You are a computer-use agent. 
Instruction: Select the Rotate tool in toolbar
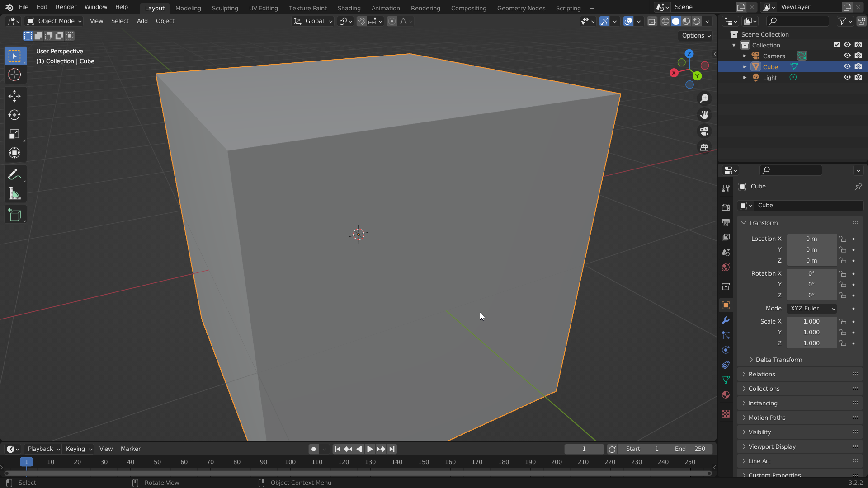(x=14, y=115)
